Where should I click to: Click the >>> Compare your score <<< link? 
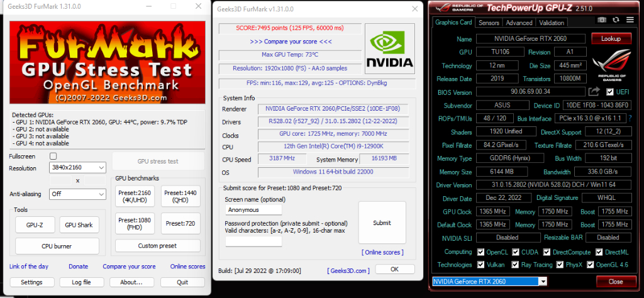[x=291, y=41]
